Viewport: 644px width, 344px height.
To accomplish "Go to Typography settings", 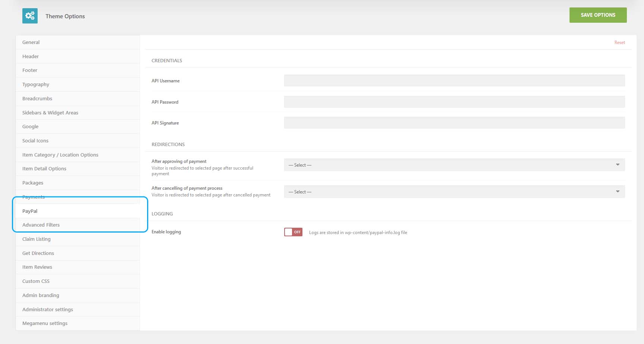I will point(78,85).
